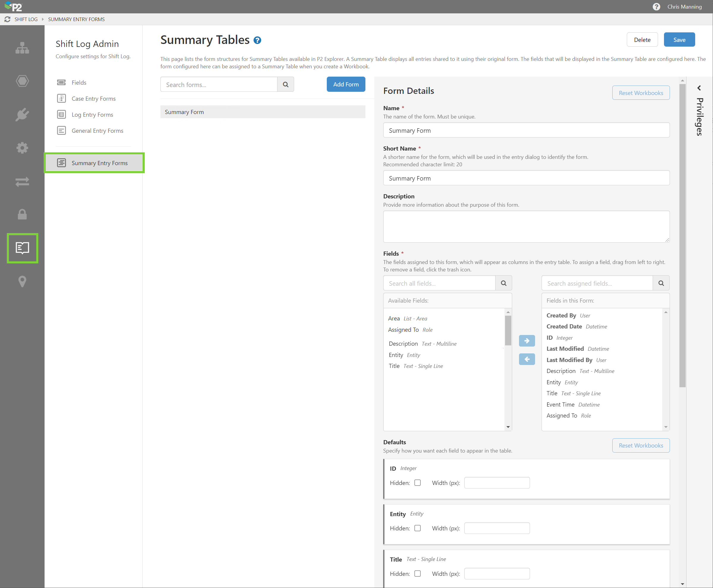
Task: Open Log Entry Forms menu item
Action: (x=92, y=115)
